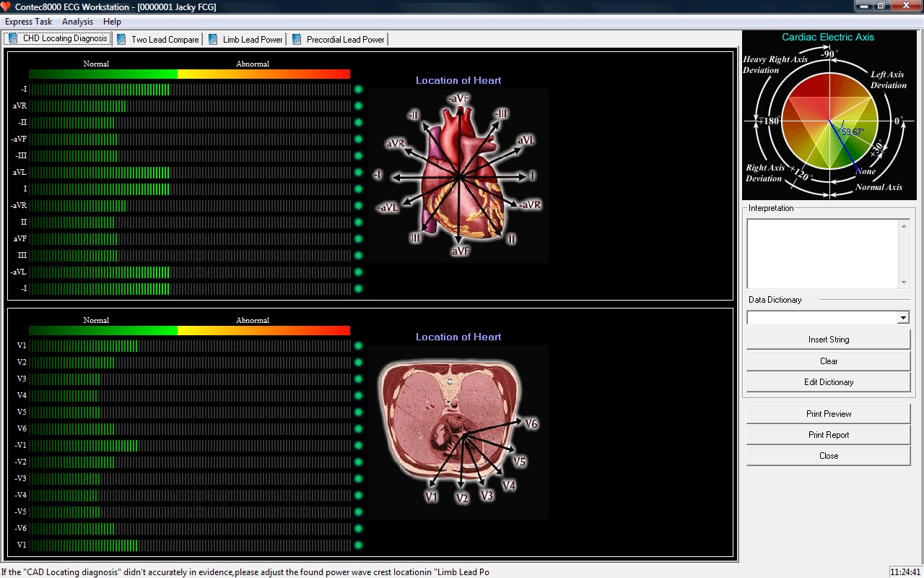Click the green indicator for lead III
The height and width of the screenshot is (578, 924).
(358, 256)
